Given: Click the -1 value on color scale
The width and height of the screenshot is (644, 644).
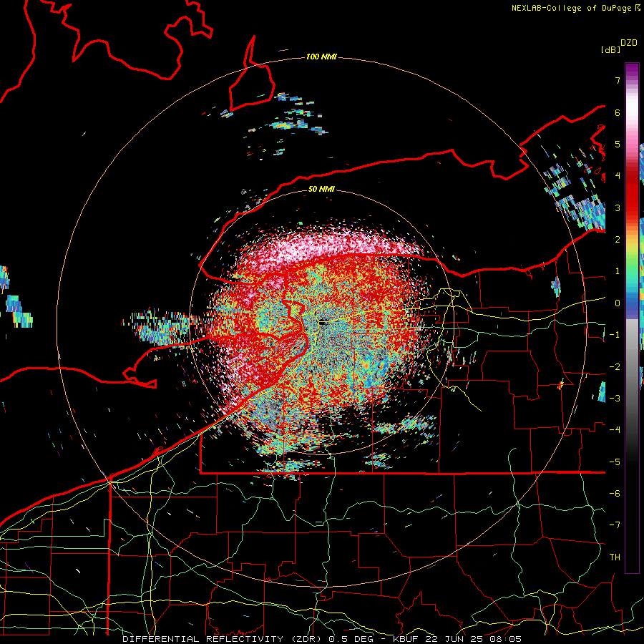Looking at the screenshot, I should click(615, 335).
